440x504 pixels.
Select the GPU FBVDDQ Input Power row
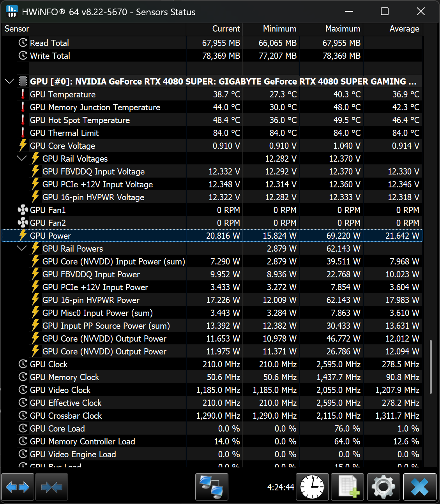pyautogui.click(x=212, y=274)
